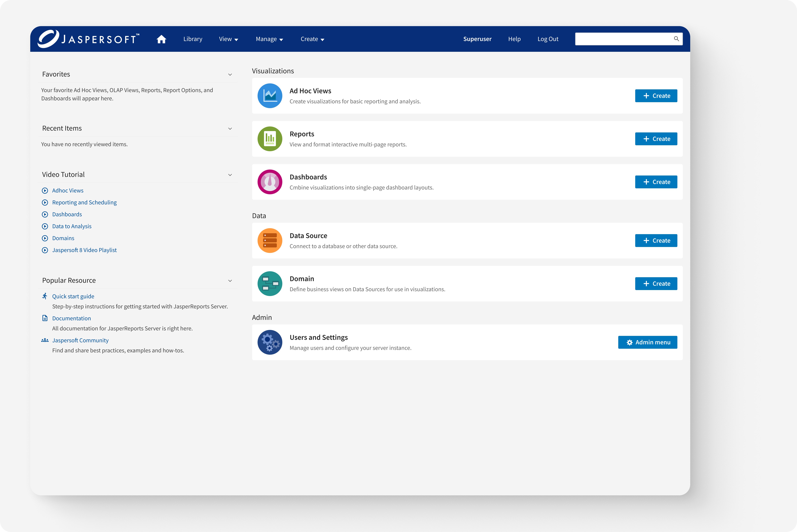Screen dimensions: 797x532
Task: Click Create button for Reports
Action: (x=656, y=139)
